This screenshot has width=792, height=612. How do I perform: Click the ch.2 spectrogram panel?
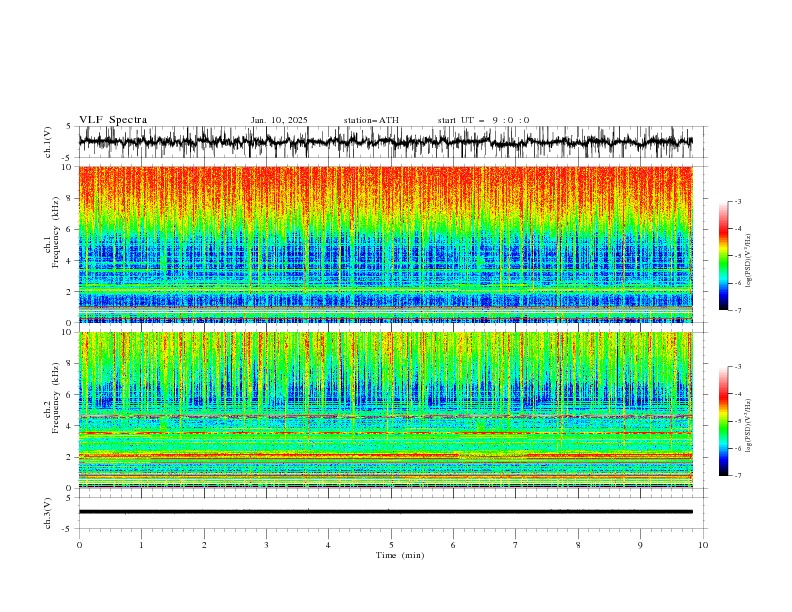click(x=385, y=410)
